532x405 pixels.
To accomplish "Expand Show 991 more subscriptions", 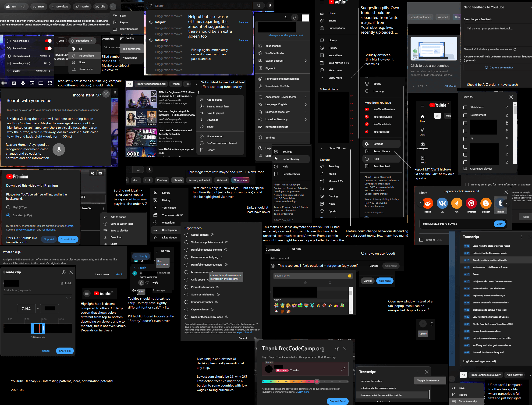I will 337,148.
